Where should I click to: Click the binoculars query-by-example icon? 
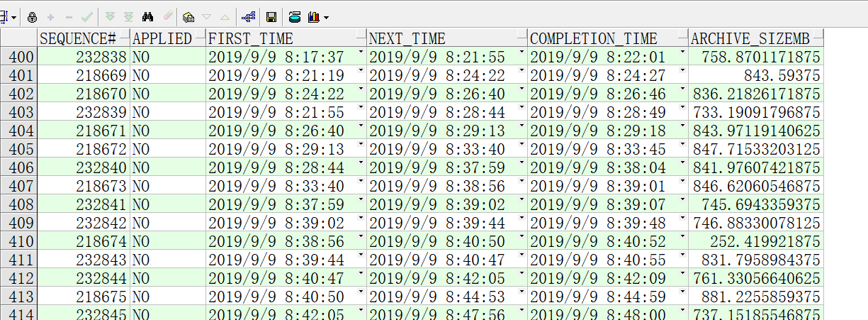pos(148,16)
